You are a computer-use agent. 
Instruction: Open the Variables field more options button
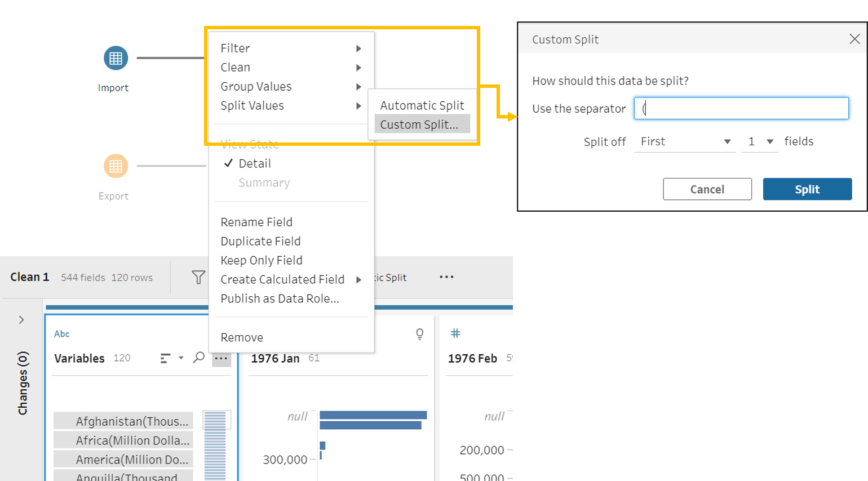pyautogui.click(x=222, y=358)
